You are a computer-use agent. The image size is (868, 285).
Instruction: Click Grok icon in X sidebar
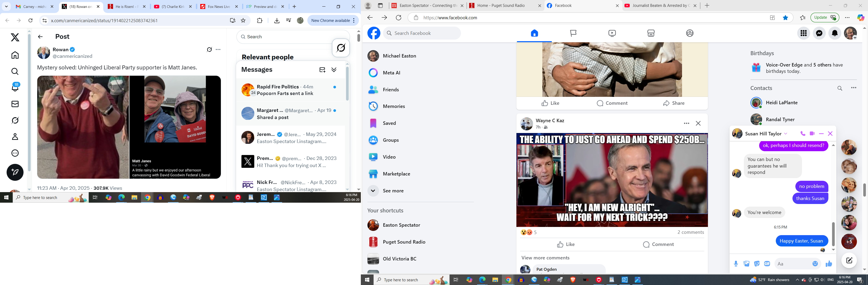tap(15, 120)
